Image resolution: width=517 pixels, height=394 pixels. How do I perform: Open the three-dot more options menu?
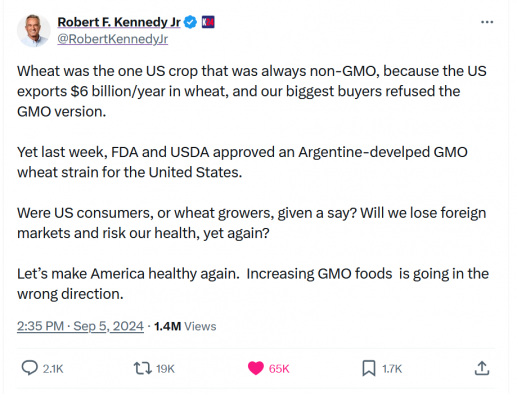click(x=487, y=22)
